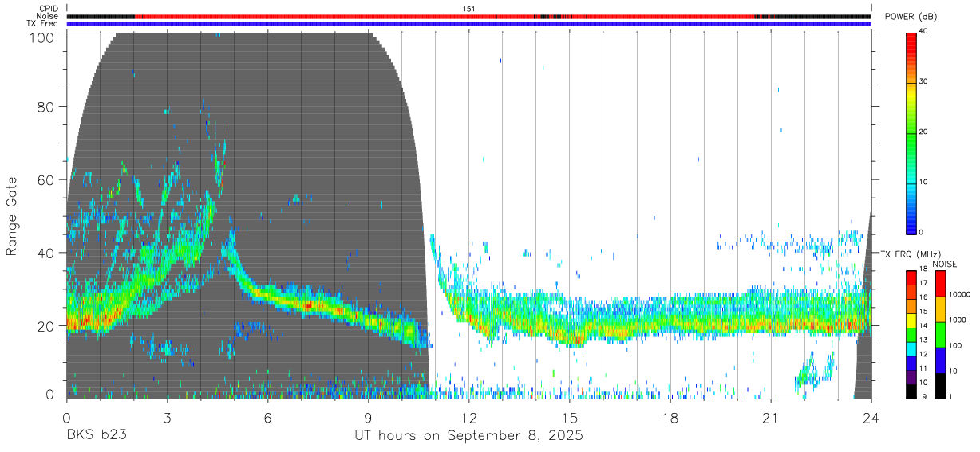The height and width of the screenshot is (452, 980).
Task: Click the 20 tick on power color bar
Action: coord(923,132)
